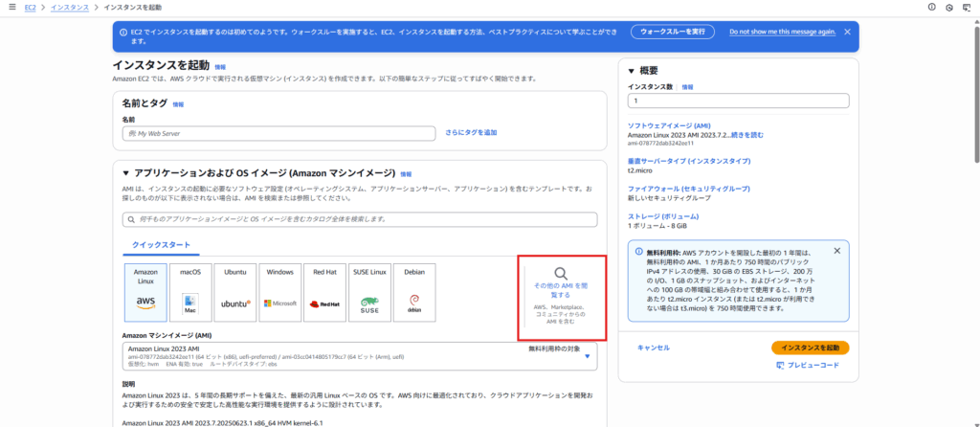Click その他の AMI を閲覧する link
Screen dimensions: 980x427
[561, 289]
